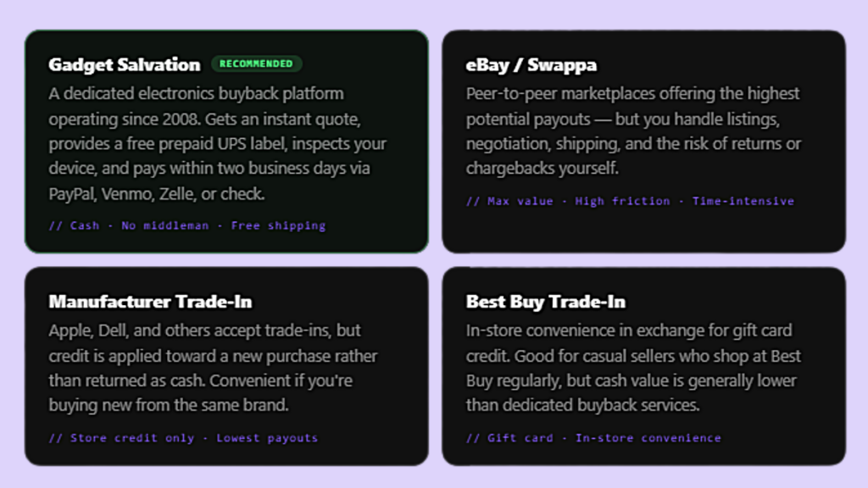Open the eBay / Swappa heading
This screenshot has width=868, height=488.
click(531, 64)
